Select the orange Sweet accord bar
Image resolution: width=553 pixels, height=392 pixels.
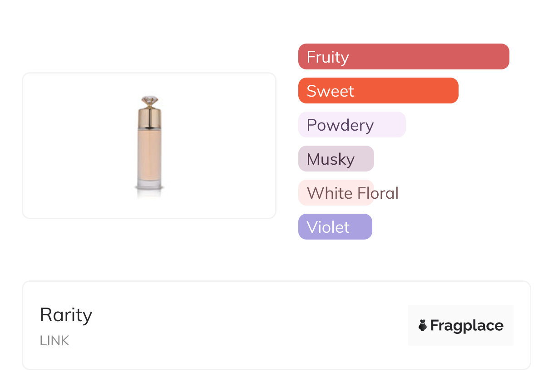point(378,91)
